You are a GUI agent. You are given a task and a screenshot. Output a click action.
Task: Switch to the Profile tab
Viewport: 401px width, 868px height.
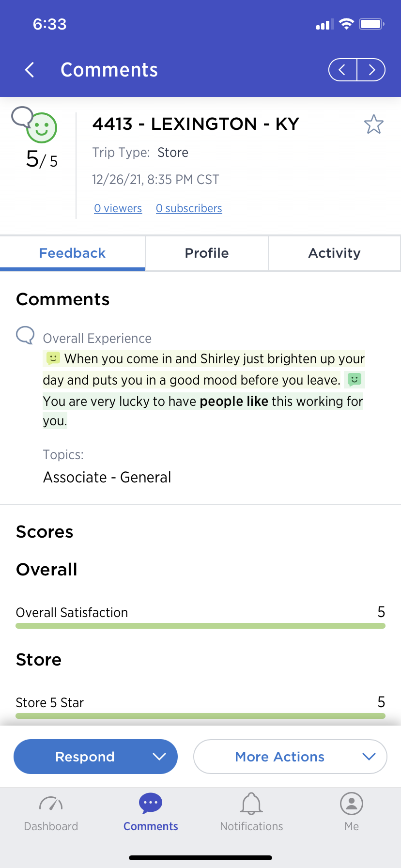(207, 253)
